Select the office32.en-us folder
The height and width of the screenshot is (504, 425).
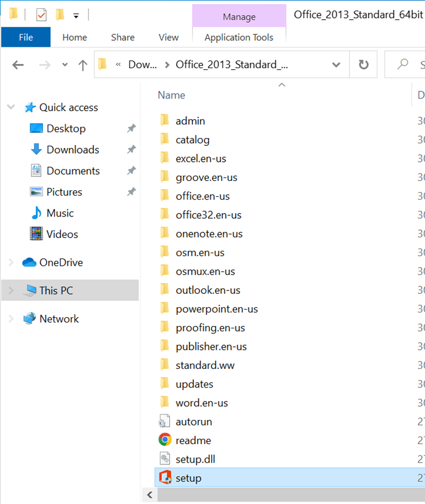pos(208,215)
